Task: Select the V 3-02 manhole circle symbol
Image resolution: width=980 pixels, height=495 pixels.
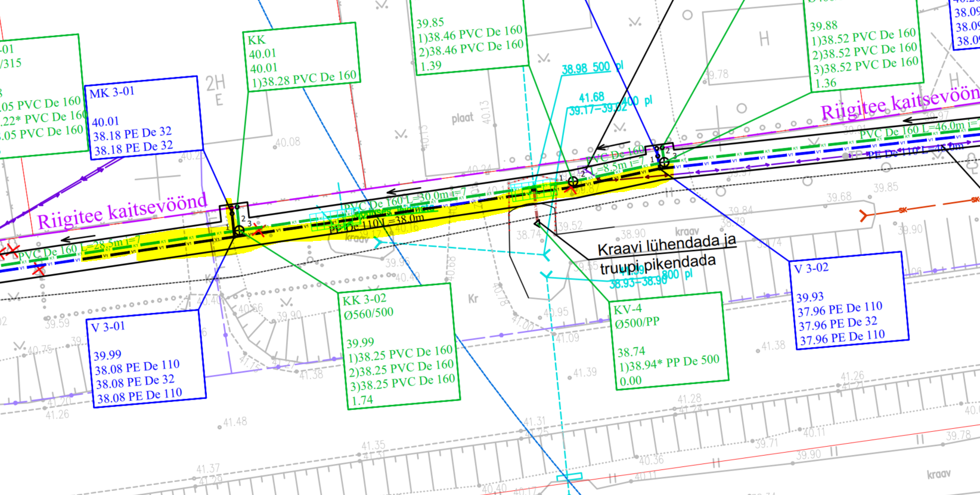Action: coord(664,162)
